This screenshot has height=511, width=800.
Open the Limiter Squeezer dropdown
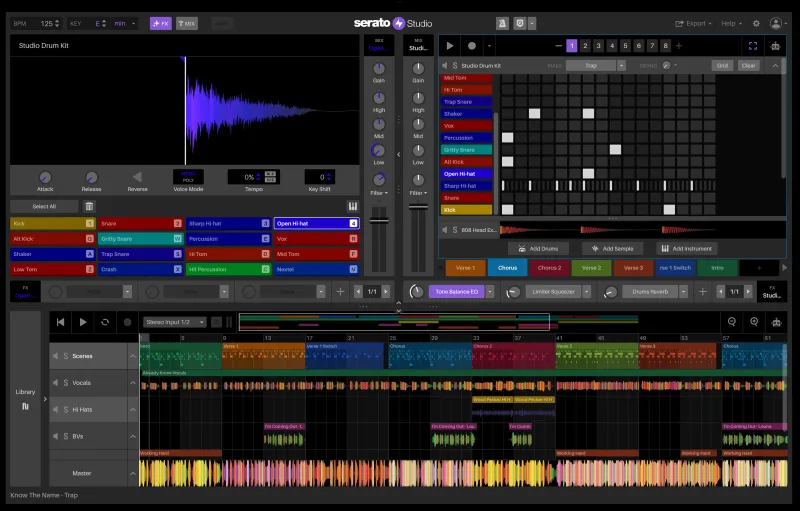click(x=587, y=292)
